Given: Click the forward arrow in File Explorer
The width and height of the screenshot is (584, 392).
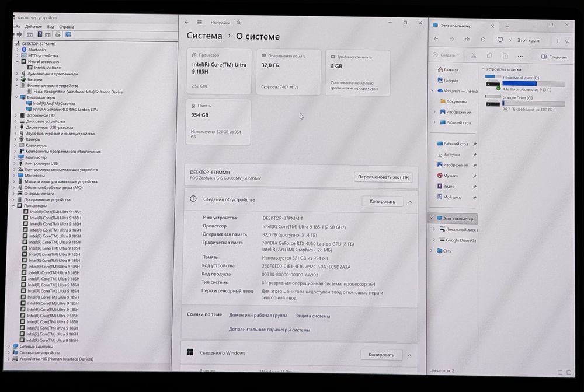Looking at the screenshot, I should (451, 39).
